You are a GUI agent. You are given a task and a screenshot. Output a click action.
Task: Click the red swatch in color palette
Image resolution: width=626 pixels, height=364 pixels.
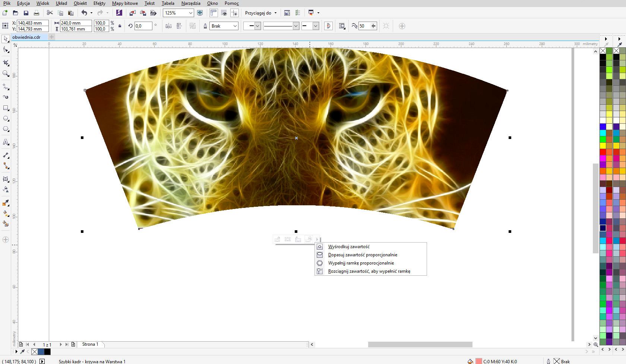[x=603, y=152]
